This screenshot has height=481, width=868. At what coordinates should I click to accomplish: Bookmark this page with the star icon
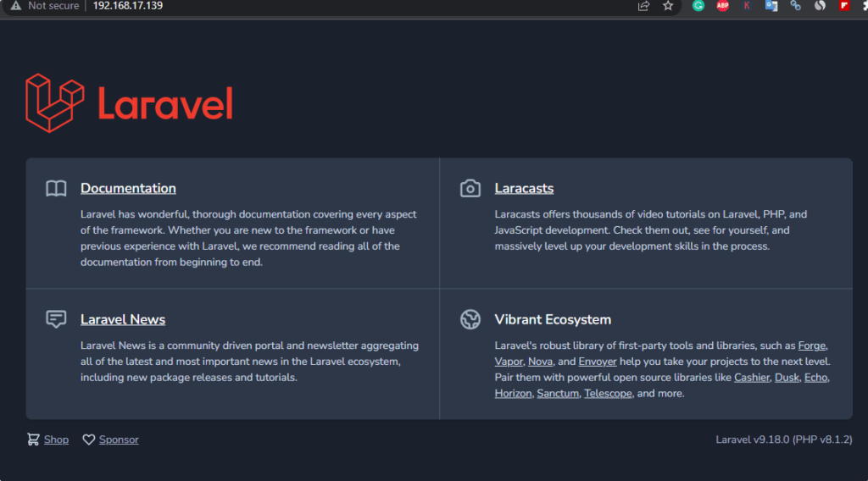tap(668, 6)
